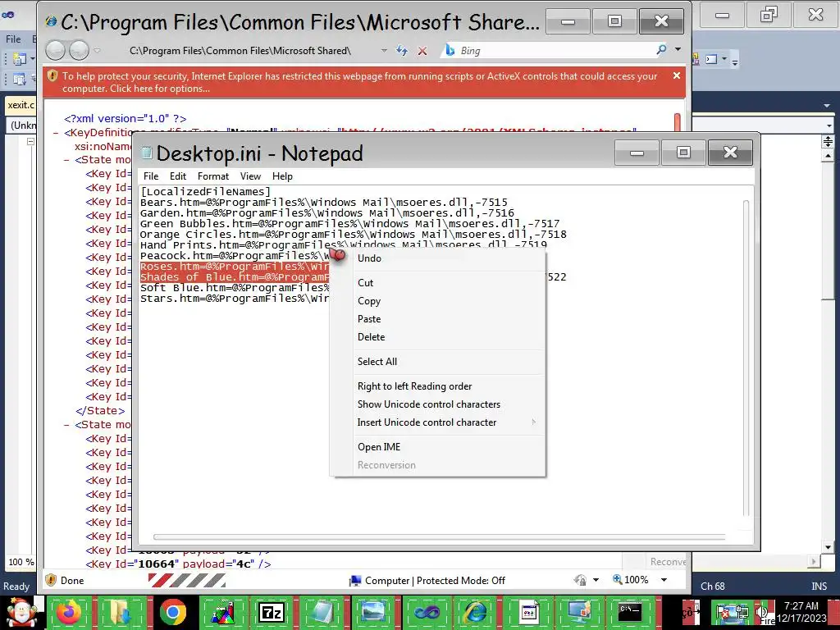The image size is (840, 630).
Task: Click the shield icon in IE status bar
Action: coord(52,580)
